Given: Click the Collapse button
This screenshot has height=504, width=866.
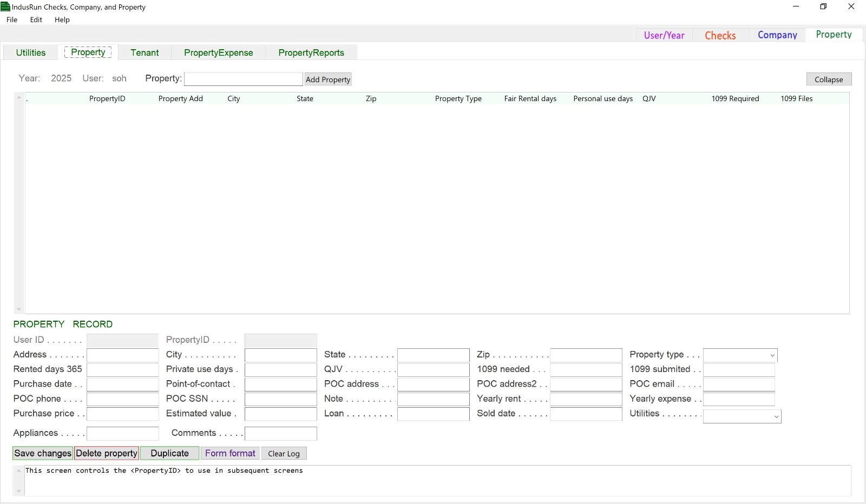Looking at the screenshot, I should click(x=829, y=79).
